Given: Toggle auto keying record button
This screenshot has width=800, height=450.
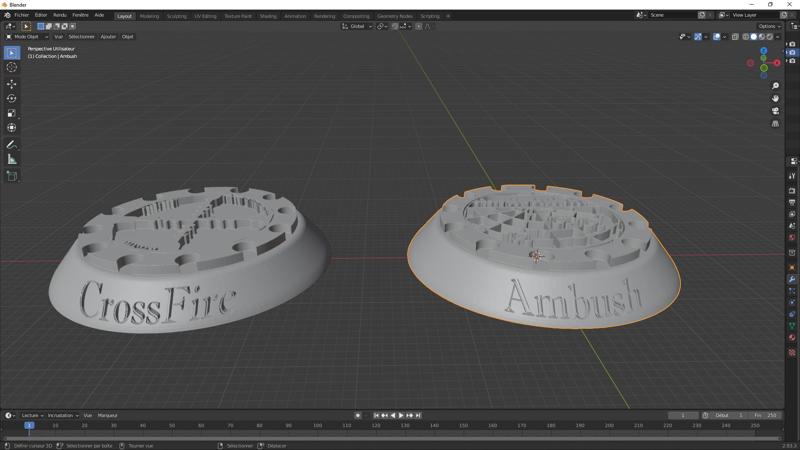Looking at the screenshot, I should tap(358, 415).
